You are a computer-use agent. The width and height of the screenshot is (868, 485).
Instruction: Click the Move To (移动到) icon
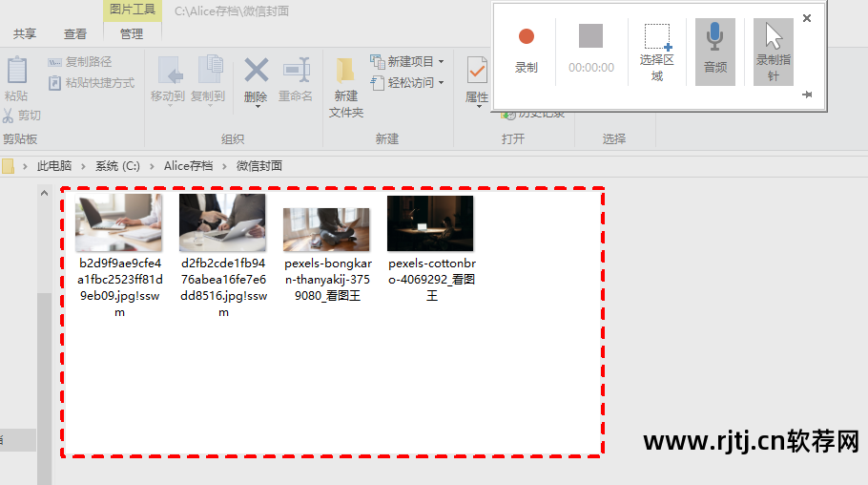[169, 71]
